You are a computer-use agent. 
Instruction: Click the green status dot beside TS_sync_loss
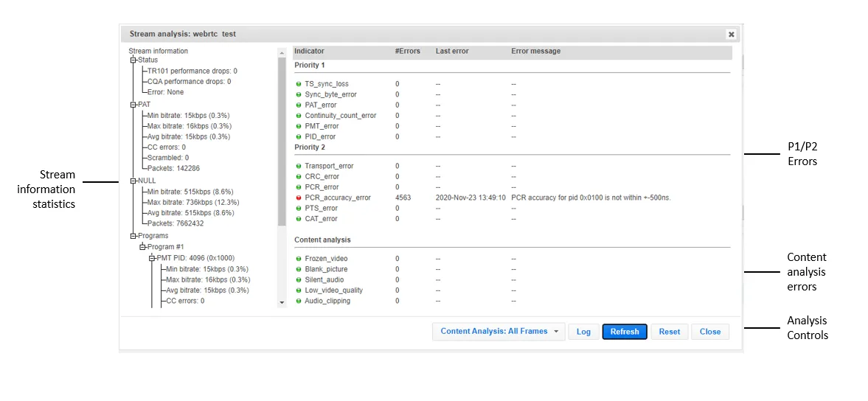coord(299,84)
